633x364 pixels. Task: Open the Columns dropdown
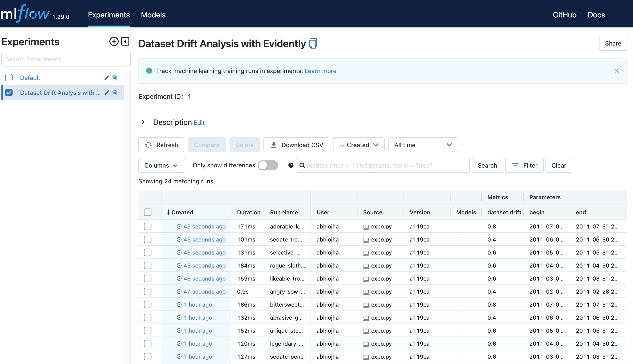point(162,165)
